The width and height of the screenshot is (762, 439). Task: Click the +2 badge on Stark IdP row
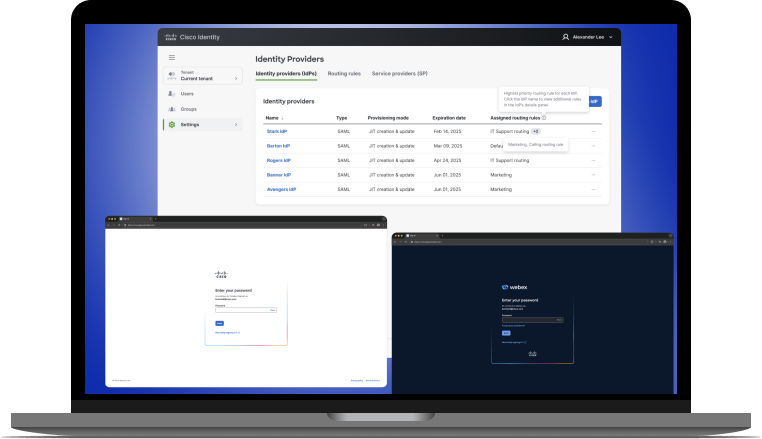point(536,131)
